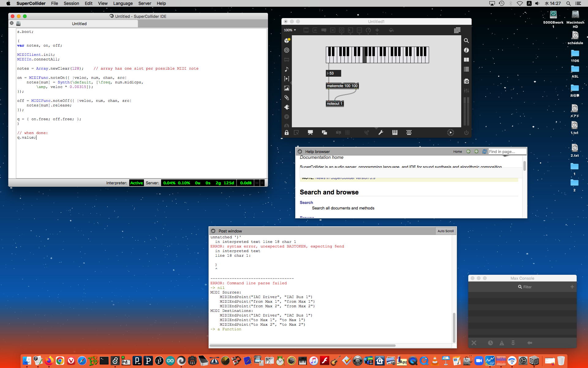
Task: Open the images browser in Max sidebar
Action: [x=286, y=88]
